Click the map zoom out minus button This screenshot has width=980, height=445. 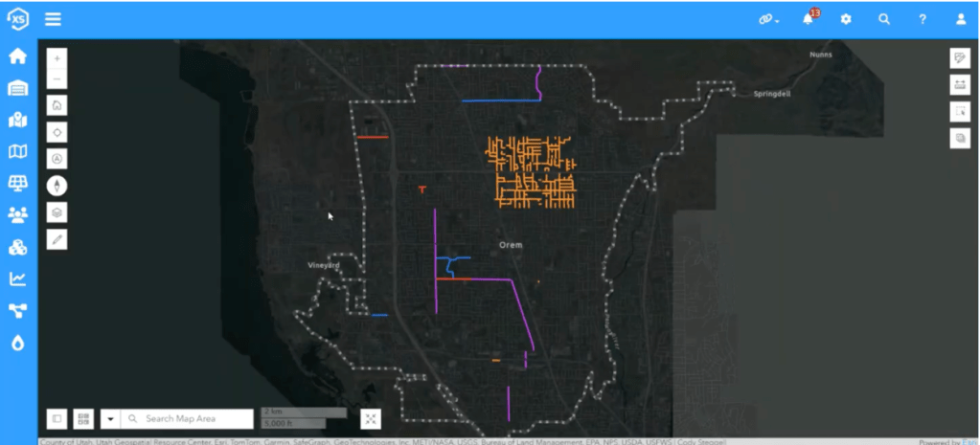[x=57, y=78]
